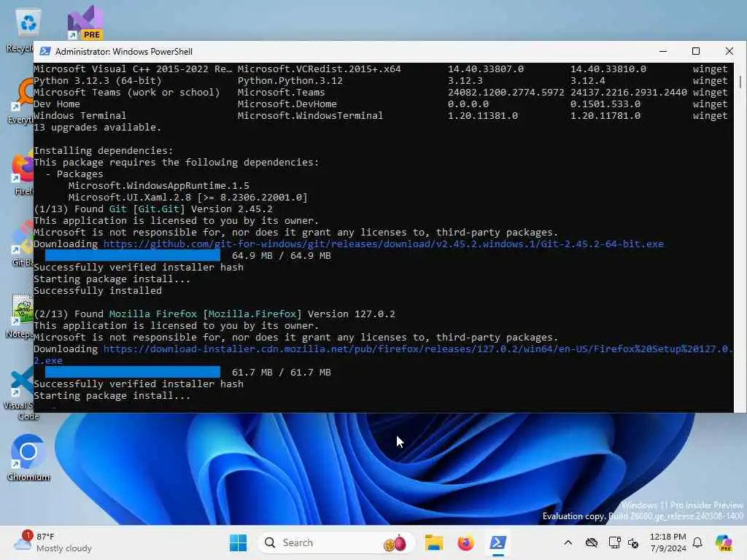Screen dimensions: 747x560
Task: Click the Git download progress bar
Action: click(133, 256)
